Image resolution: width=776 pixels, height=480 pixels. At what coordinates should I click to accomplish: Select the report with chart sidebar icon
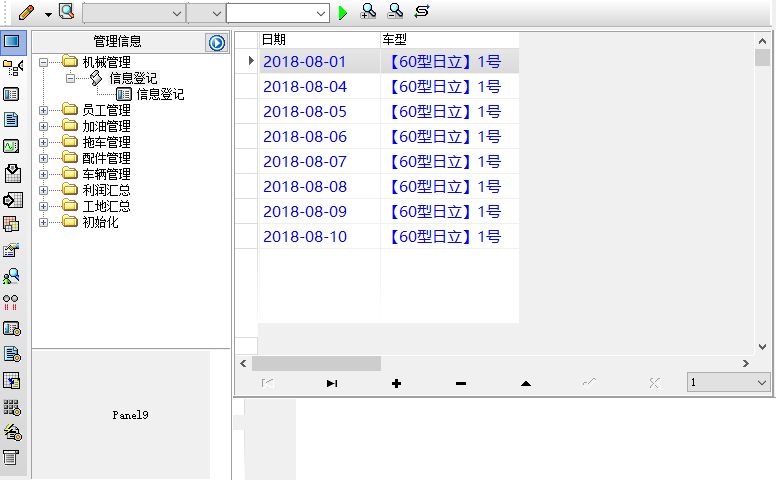coord(11,250)
